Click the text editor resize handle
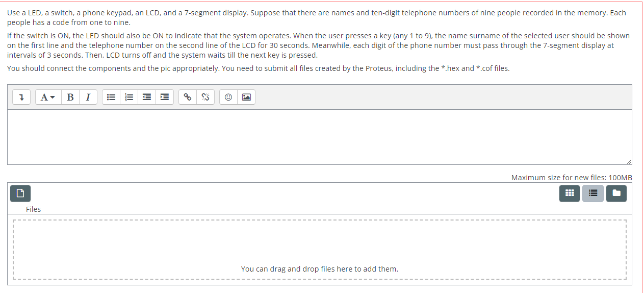This screenshot has height=293, width=644. 629,161
